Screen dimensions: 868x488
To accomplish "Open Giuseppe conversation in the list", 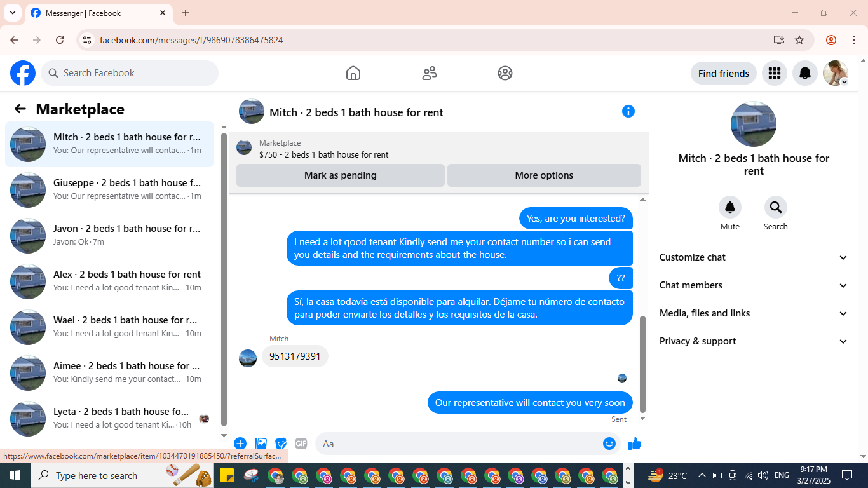I will tap(110, 190).
